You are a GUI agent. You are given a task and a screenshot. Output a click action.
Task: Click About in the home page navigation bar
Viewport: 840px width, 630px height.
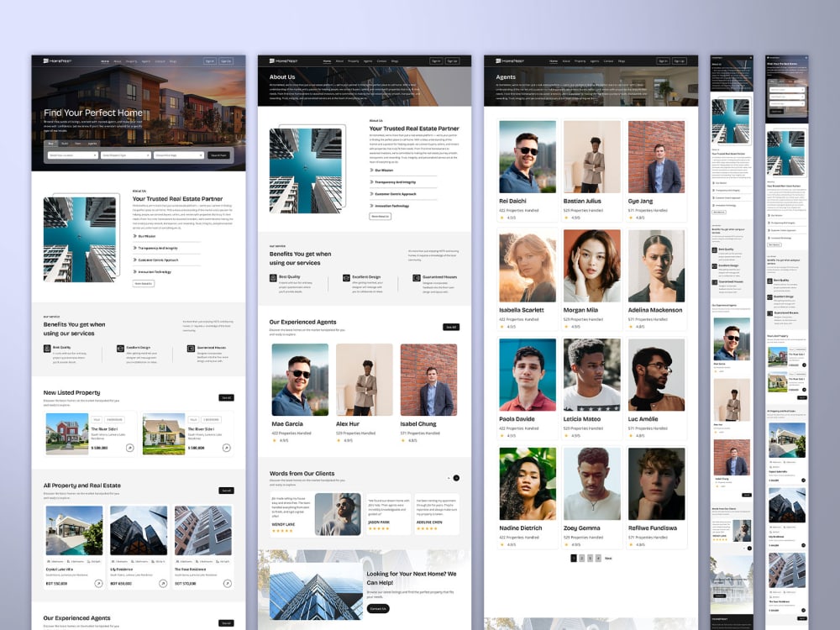point(118,61)
